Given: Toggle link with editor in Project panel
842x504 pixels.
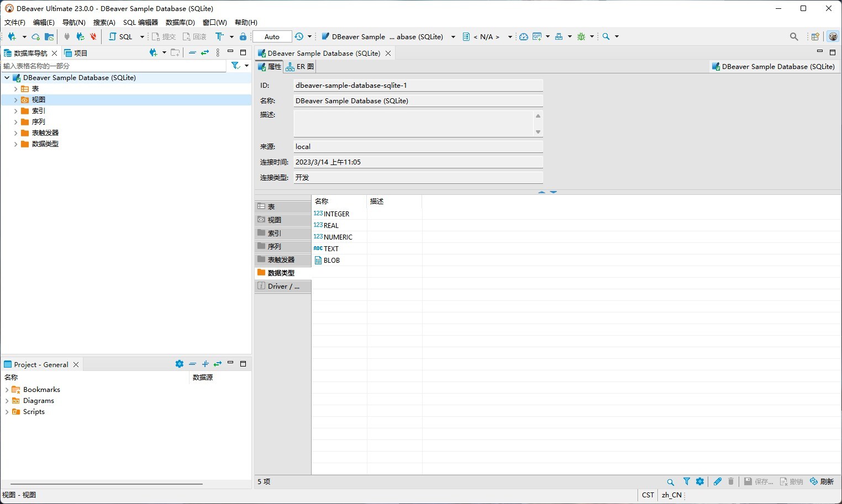Looking at the screenshot, I should [x=218, y=364].
